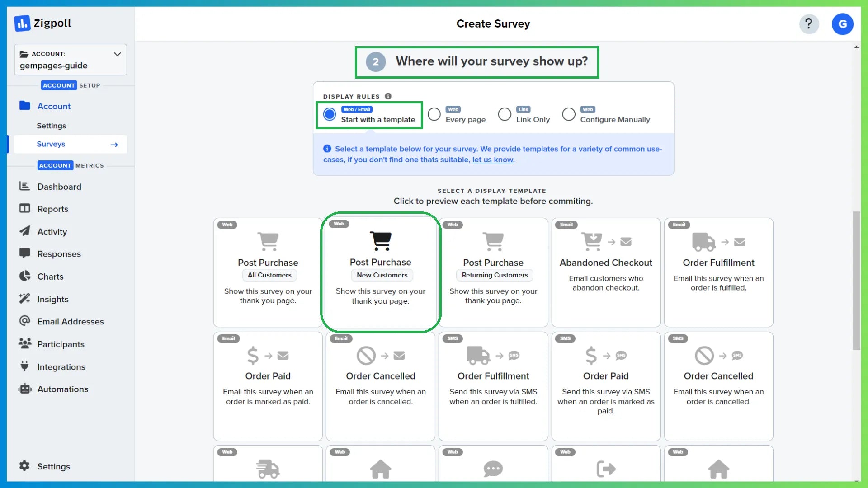Open the Surveys section expander
Viewport: 868px width, 488px height.
pyautogui.click(x=114, y=144)
